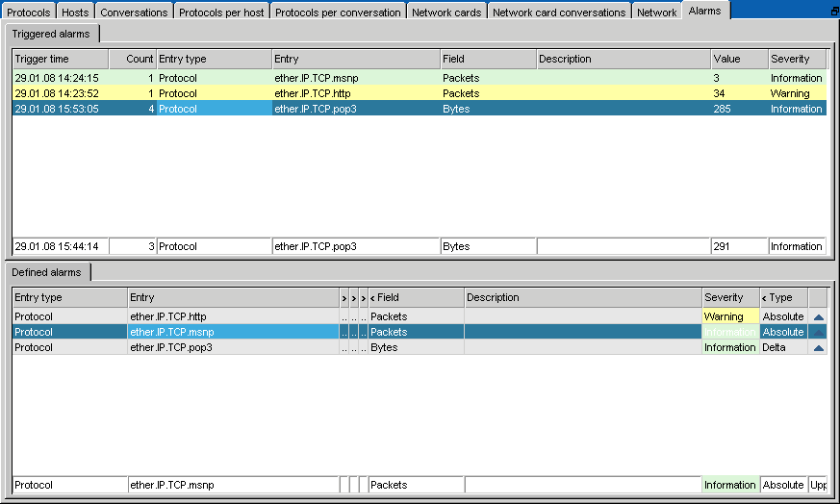This screenshot has width=840, height=504.
Task: Sort triggered alarms by Count column header
Action: click(x=133, y=59)
